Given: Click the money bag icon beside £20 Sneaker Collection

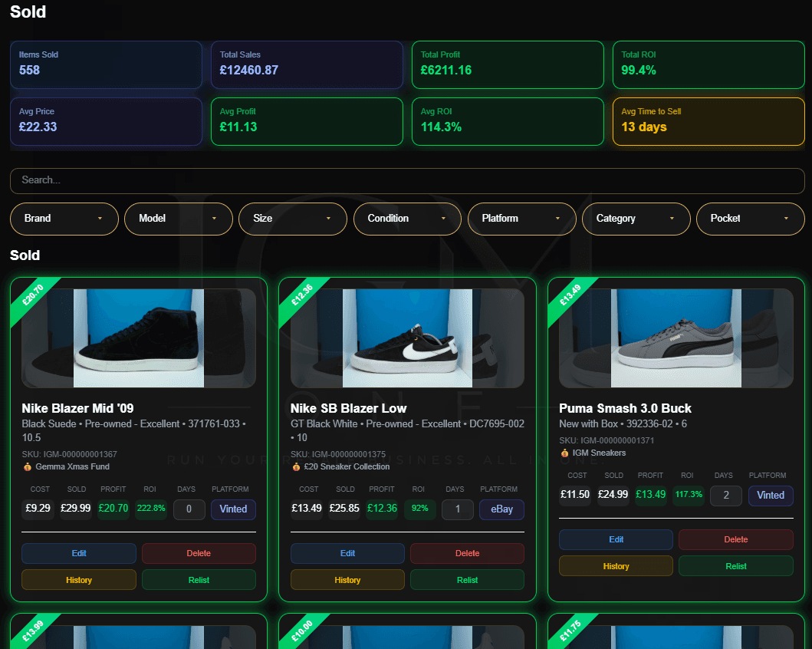Looking at the screenshot, I should 296,466.
